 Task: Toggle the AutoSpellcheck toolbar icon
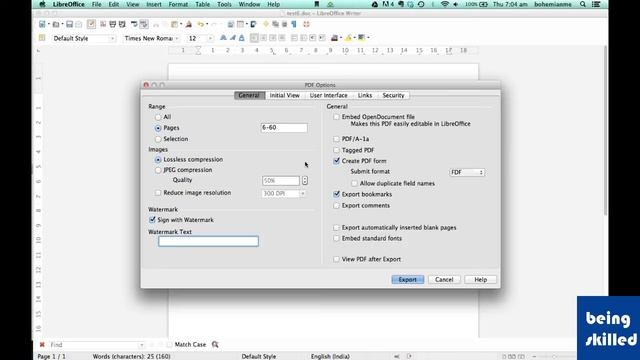coord(144,24)
